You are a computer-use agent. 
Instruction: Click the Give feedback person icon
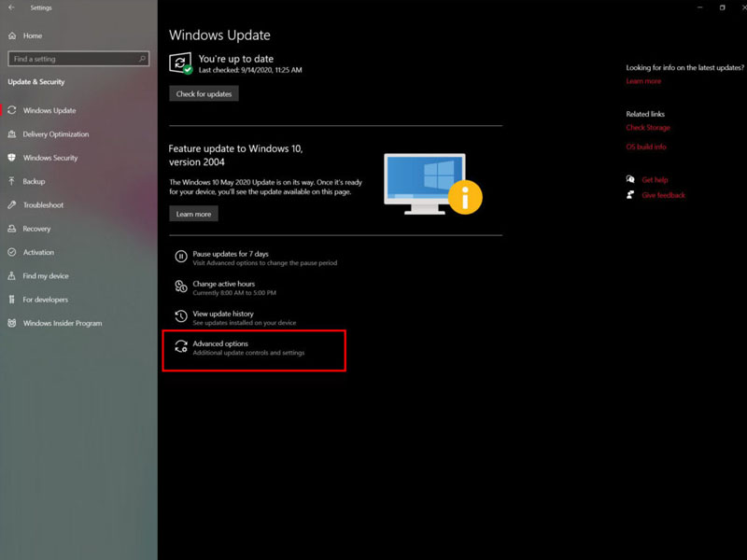(630, 195)
